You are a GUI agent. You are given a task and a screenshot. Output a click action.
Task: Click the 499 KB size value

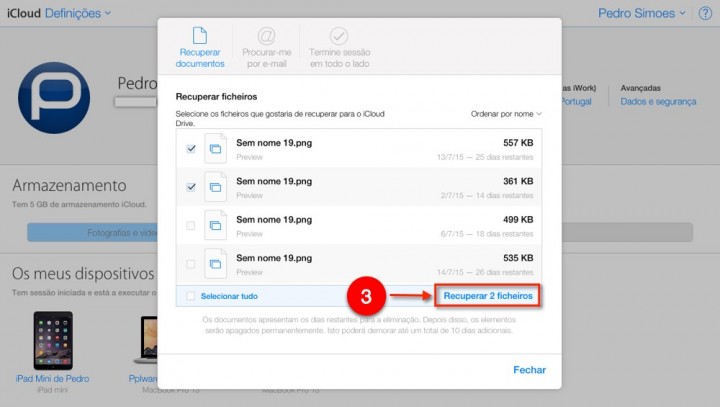pyautogui.click(x=518, y=220)
